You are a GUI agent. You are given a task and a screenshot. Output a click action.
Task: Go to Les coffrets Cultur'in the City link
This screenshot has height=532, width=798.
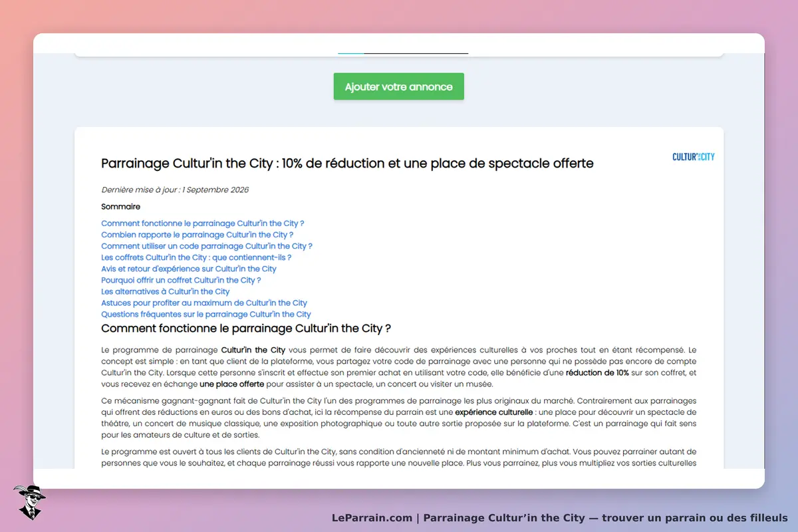click(196, 257)
